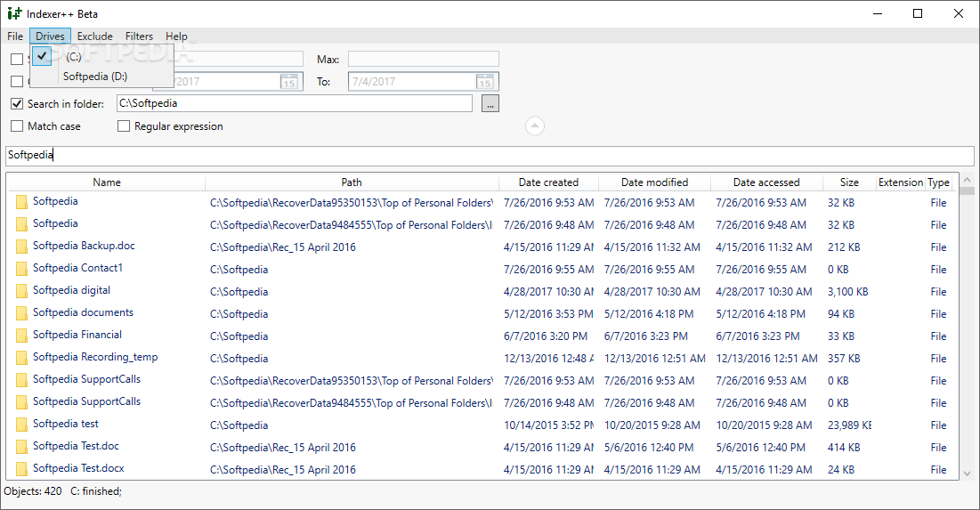
Task: Click the Objects: 420 status text
Action: coord(33,491)
